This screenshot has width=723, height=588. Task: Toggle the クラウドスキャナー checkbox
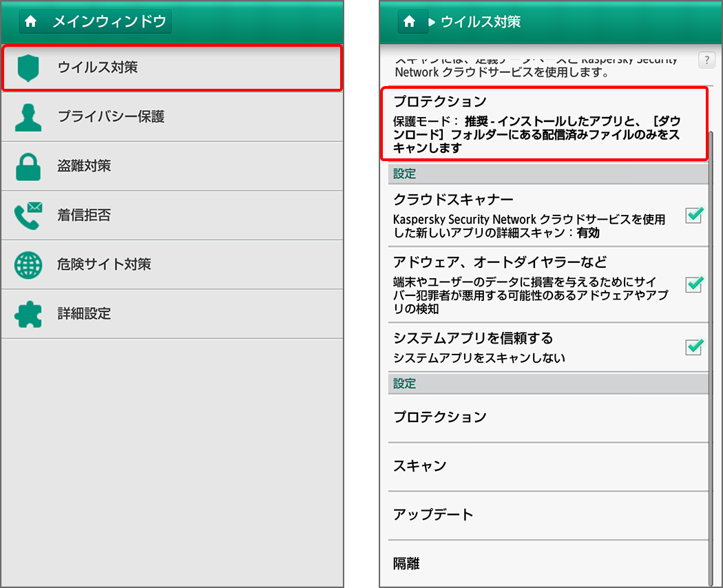click(694, 216)
